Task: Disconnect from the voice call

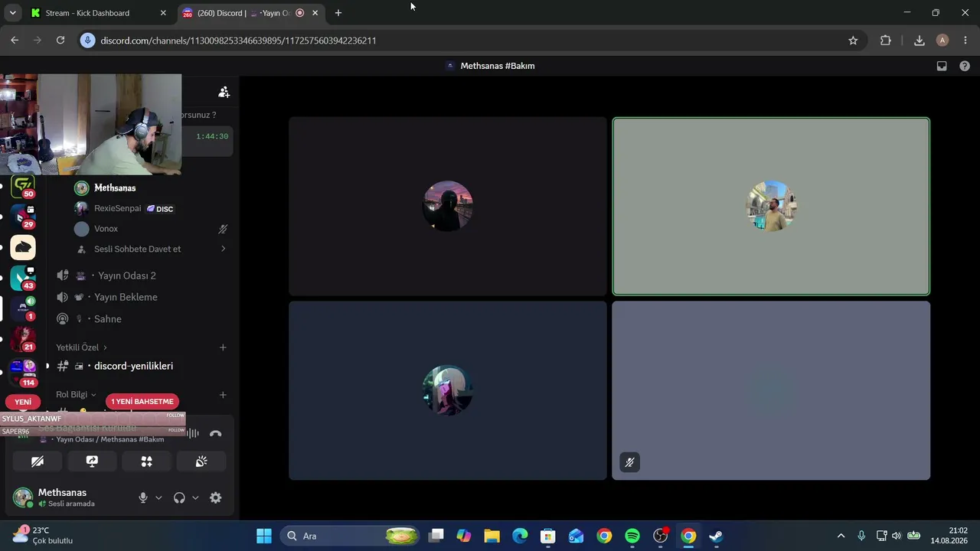Action: [x=215, y=433]
